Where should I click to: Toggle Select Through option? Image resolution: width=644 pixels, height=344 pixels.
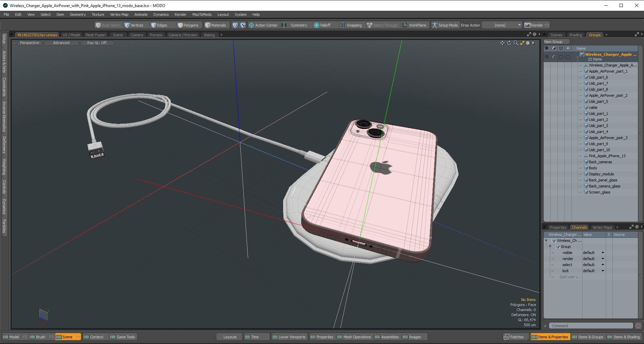(382, 25)
